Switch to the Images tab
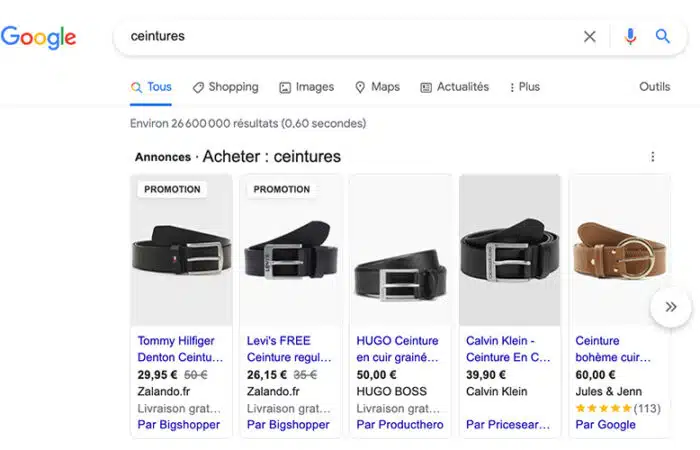Image resolution: width=700 pixels, height=450 pixels. coord(306,87)
